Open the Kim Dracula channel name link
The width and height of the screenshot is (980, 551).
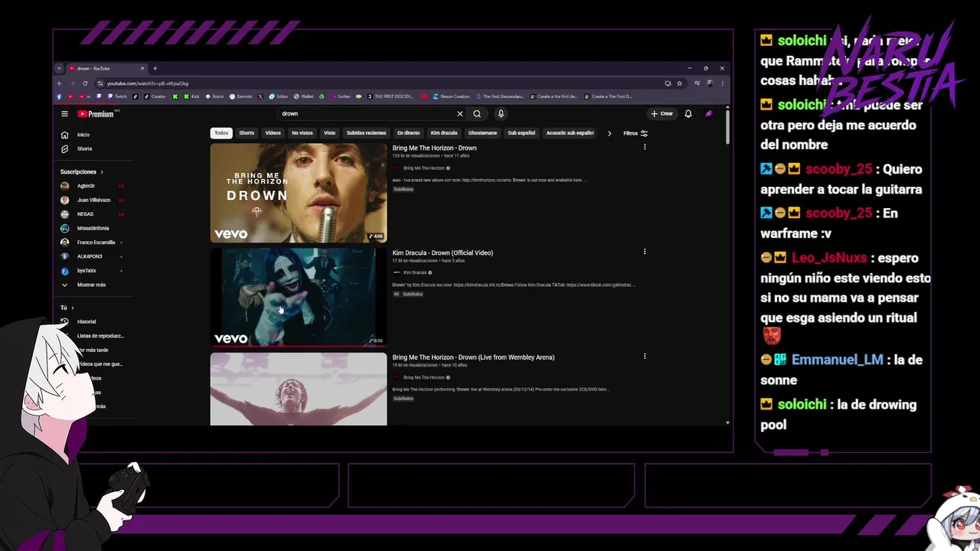(415, 272)
